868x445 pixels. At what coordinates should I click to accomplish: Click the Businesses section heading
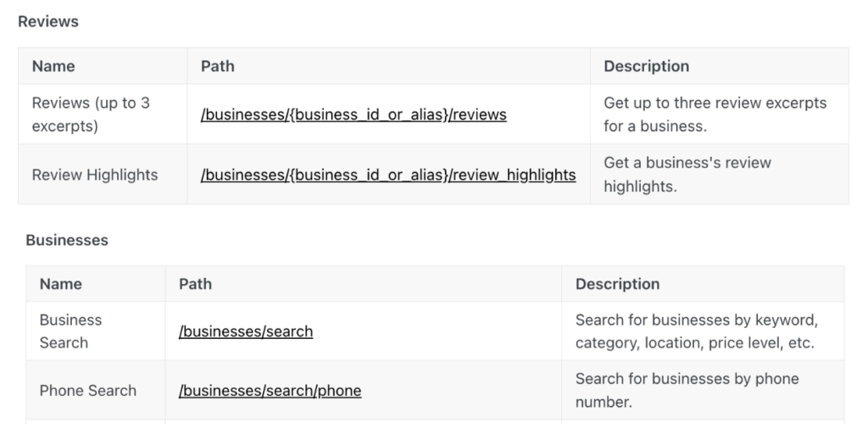pos(67,240)
